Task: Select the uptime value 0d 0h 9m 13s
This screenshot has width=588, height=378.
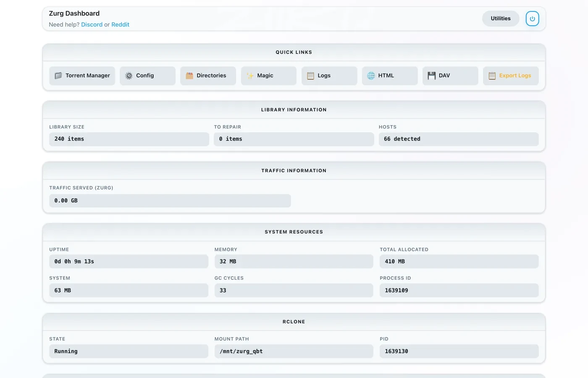Action: pyautogui.click(x=129, y=261)
